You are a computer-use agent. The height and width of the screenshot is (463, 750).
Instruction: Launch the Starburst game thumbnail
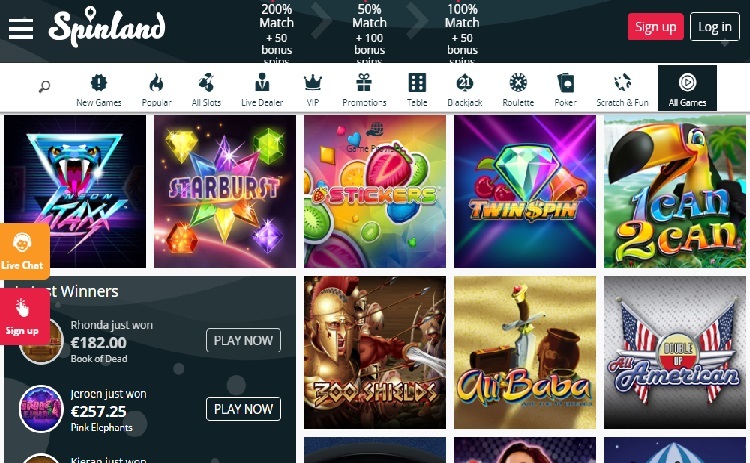(x=225, y=191)
